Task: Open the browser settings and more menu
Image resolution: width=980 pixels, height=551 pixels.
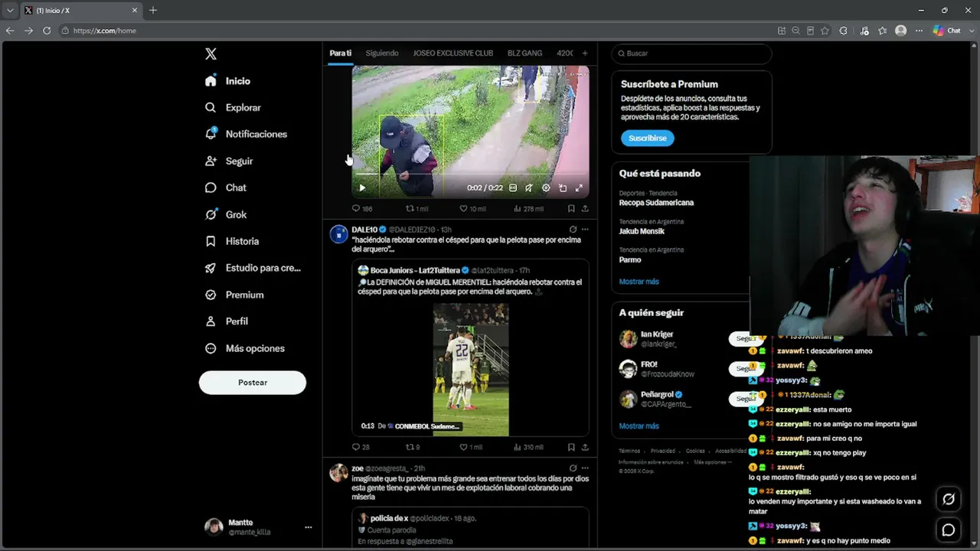Action: pos(920,31)
